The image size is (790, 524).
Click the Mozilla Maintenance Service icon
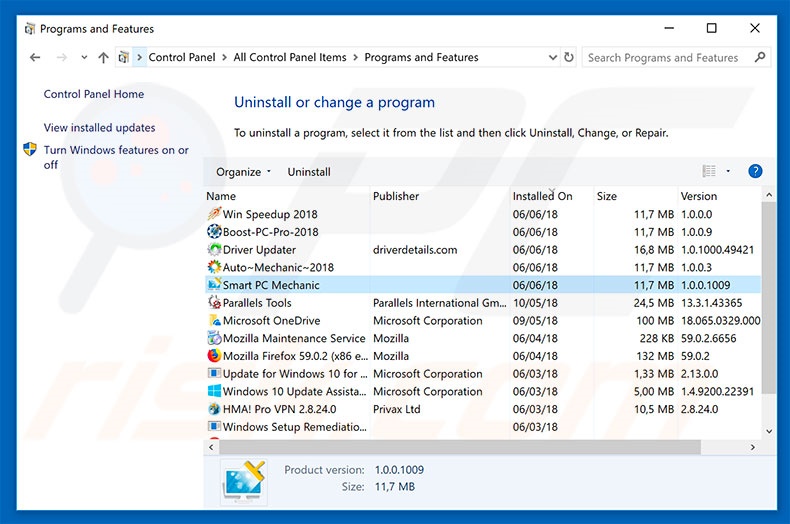[x=214, y=338]
